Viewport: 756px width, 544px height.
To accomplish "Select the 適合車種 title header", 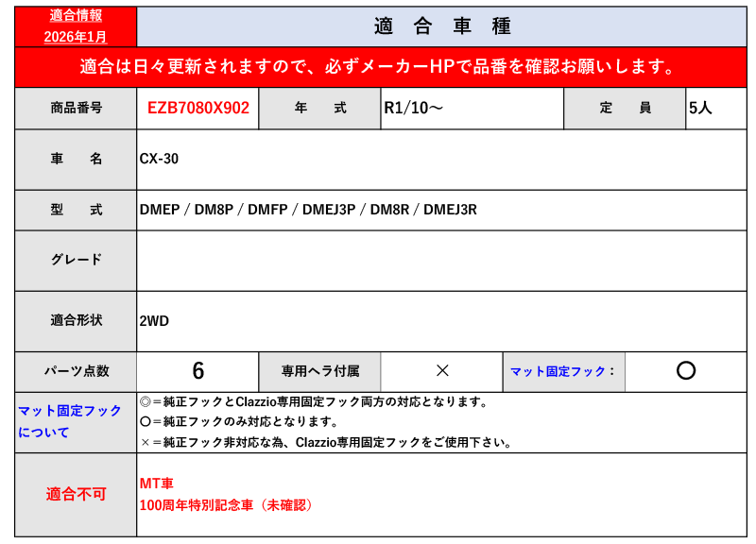I will (442, 26).
